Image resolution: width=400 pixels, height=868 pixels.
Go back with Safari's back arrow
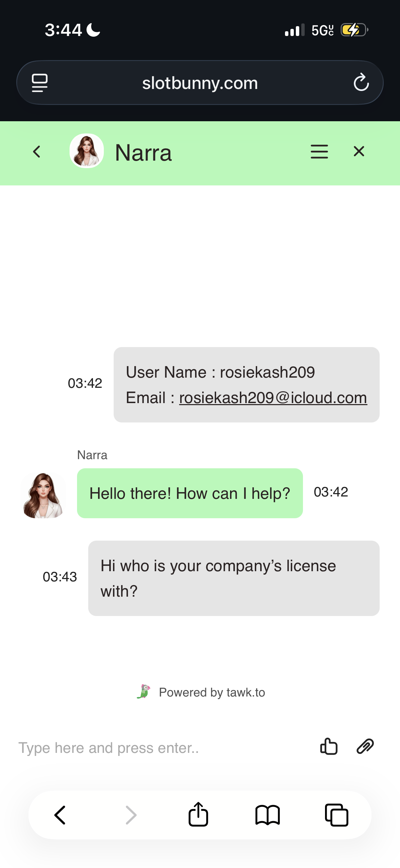click(x=60, y=815)
